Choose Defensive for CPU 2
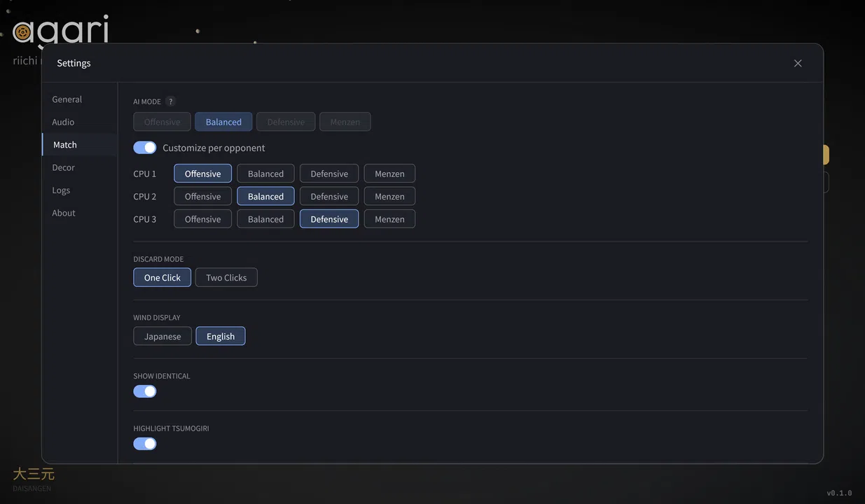This screenshot has width=865, height=504. pos(329,196)
